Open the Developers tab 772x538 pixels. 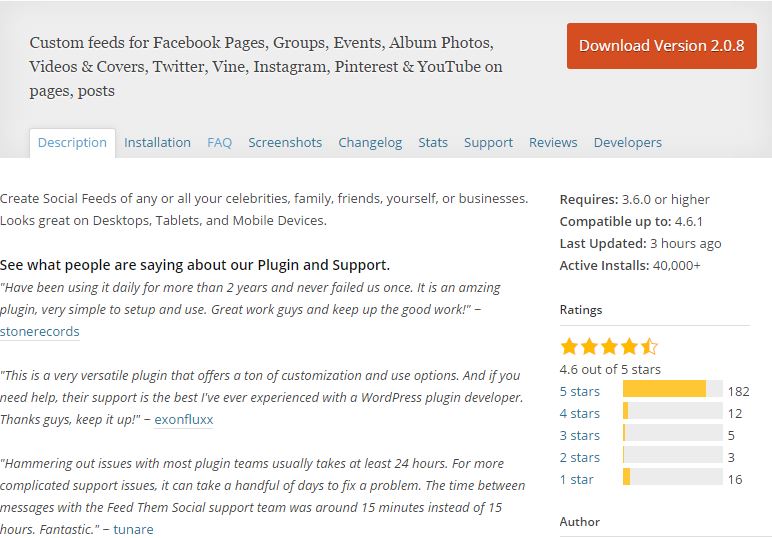coord(627,143)
